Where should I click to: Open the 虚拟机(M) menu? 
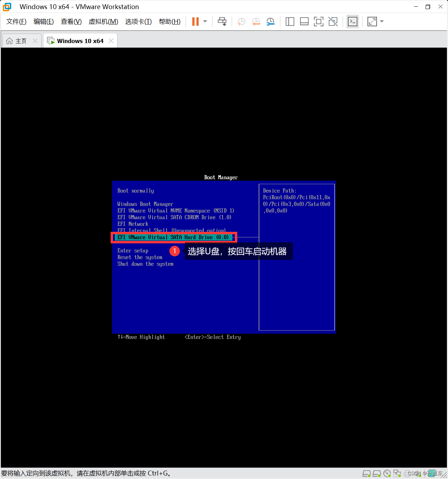pyautogui.click(x=104, y=22)
